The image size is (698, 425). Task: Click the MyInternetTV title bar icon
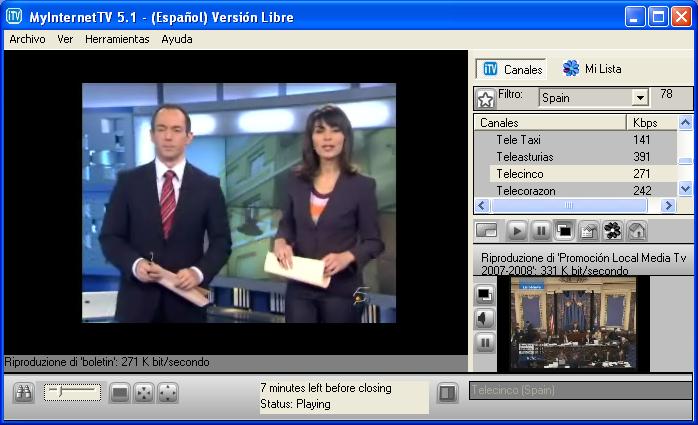pyautogui.click(x=14, y=16)
